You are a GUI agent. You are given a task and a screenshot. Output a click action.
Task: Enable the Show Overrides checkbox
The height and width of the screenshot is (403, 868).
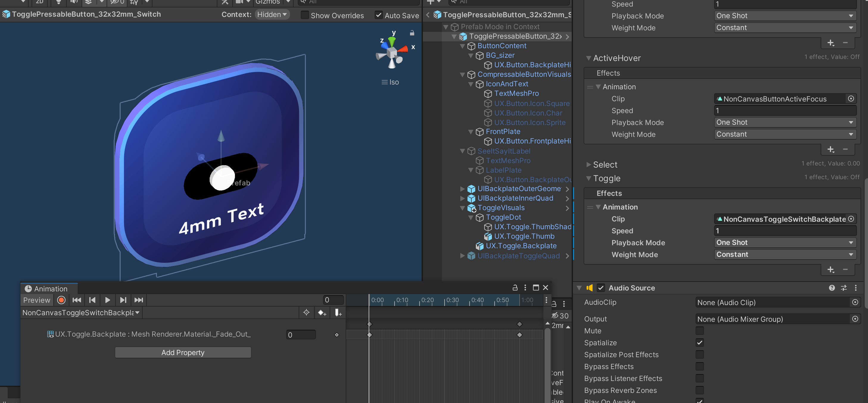click(x=304, y=15)
